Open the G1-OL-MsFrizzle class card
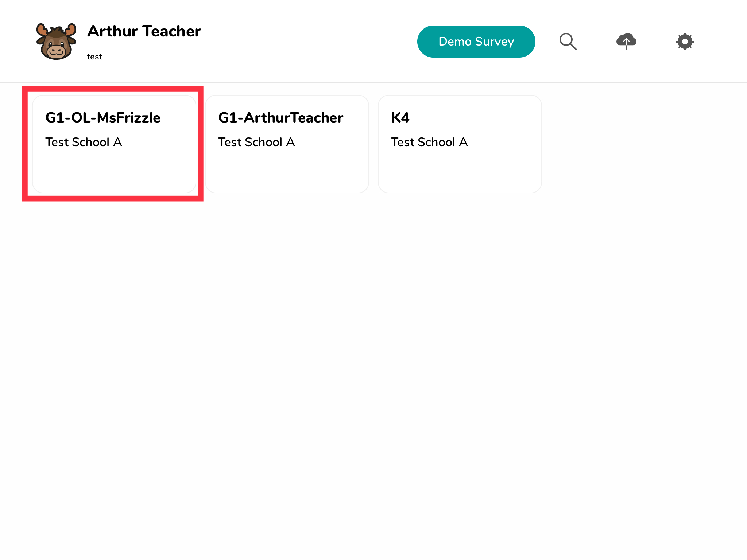 point(114,144)
